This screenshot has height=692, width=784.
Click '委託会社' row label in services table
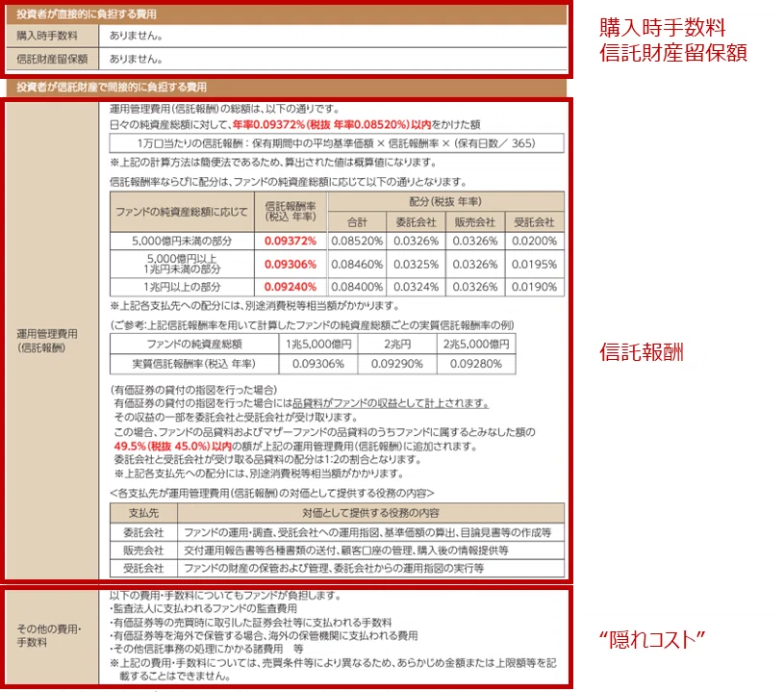143,532
